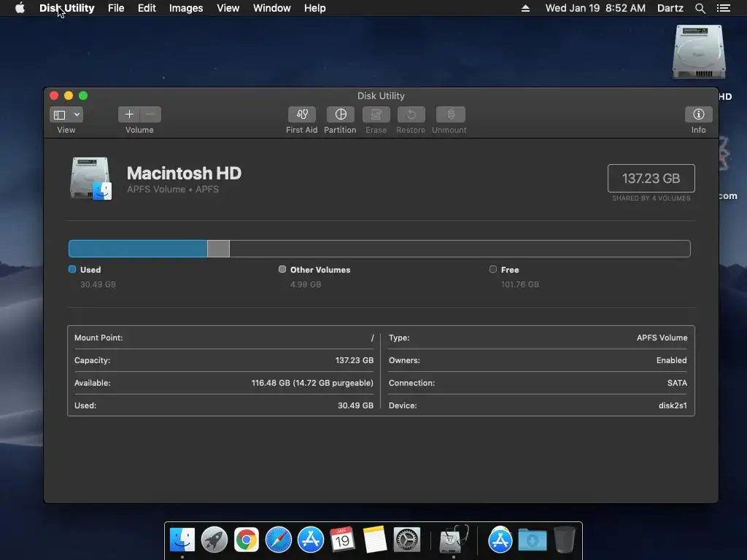Click the gray Other Volumes bar segment
747x560 pixels.
coord(218,249)
